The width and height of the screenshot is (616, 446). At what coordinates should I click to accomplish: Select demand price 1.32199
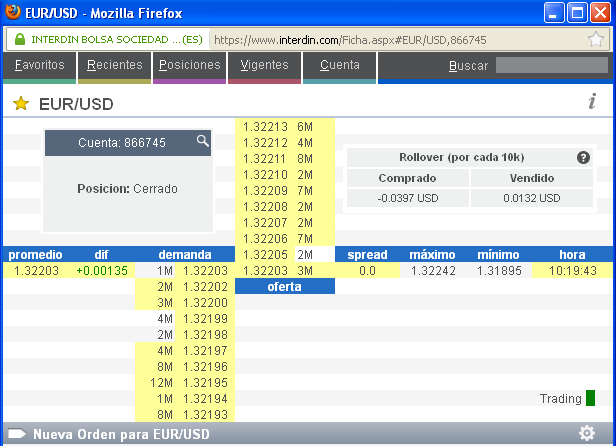pos(205,319)
